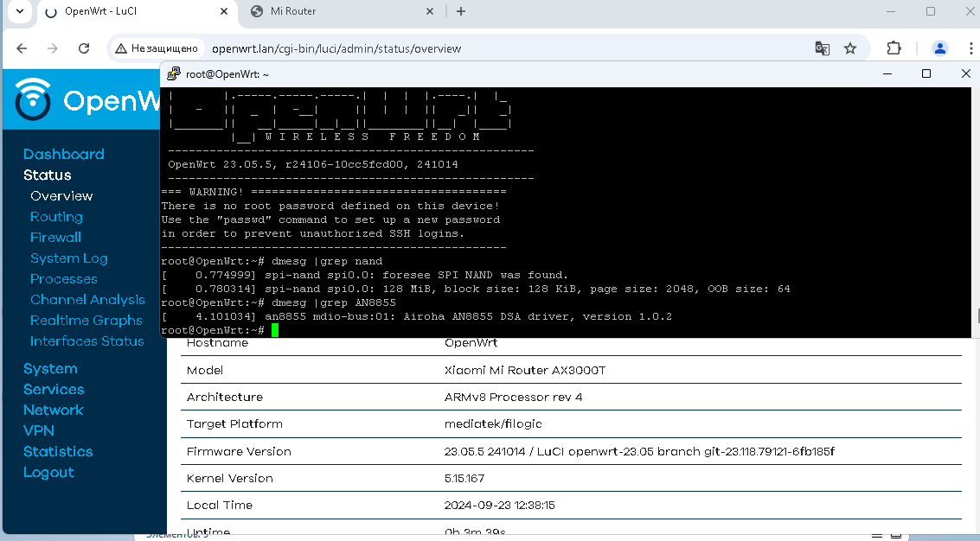Minimize the root@OpenWrt terminal window

tap(887, 73)
